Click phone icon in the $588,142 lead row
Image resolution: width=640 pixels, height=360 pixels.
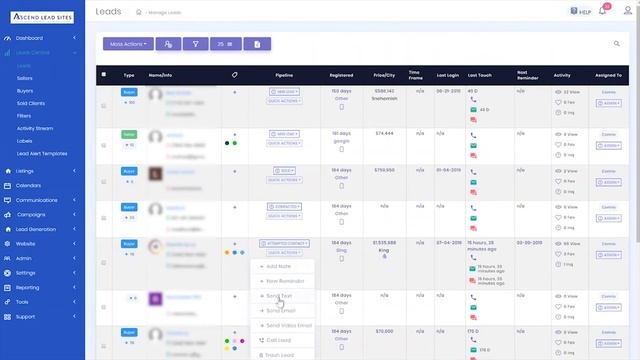(x=473, y=100)
